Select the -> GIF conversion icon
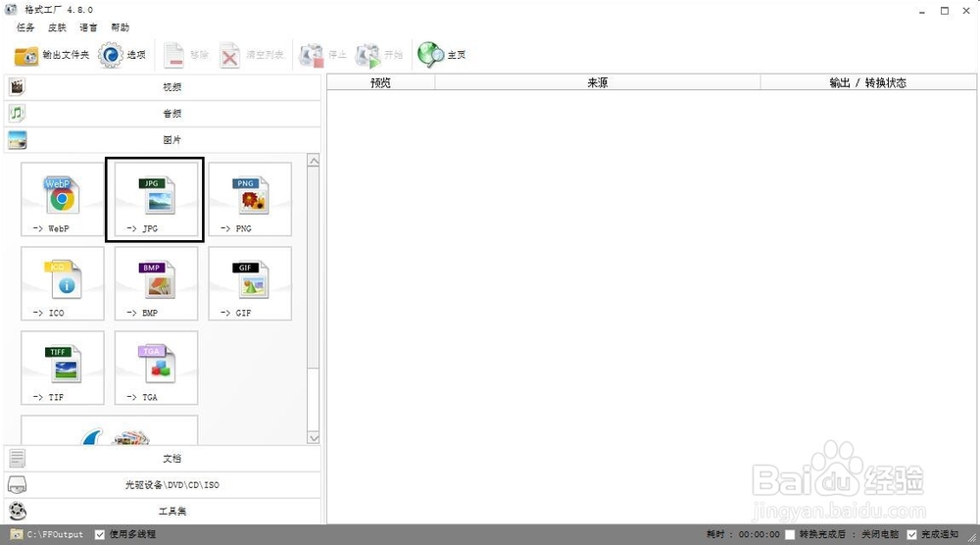 (x=250, y=283)
